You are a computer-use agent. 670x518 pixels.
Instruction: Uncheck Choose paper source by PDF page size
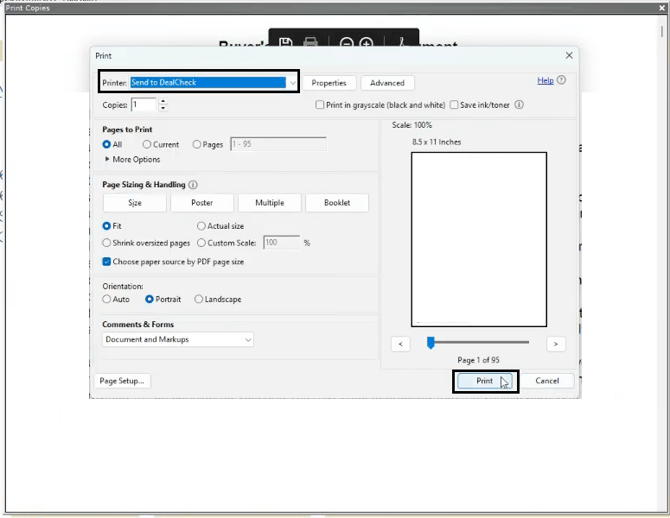point(106,262)
